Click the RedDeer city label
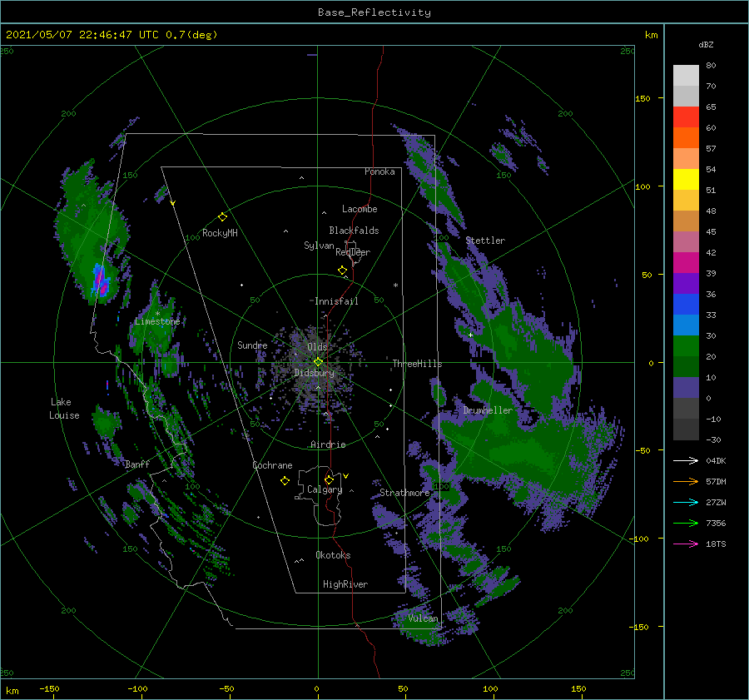This screenshot has height=700, width=749. tap(353, 252)
